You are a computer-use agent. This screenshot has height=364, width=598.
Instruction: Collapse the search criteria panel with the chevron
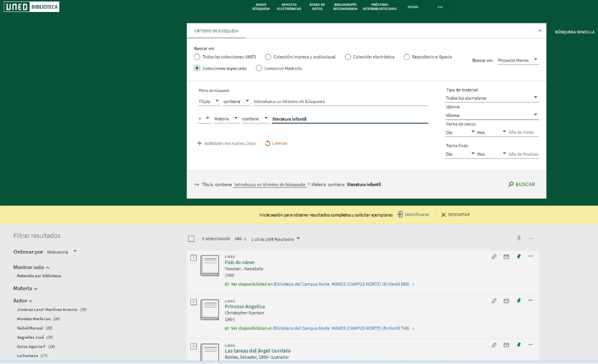coord(540,31)
